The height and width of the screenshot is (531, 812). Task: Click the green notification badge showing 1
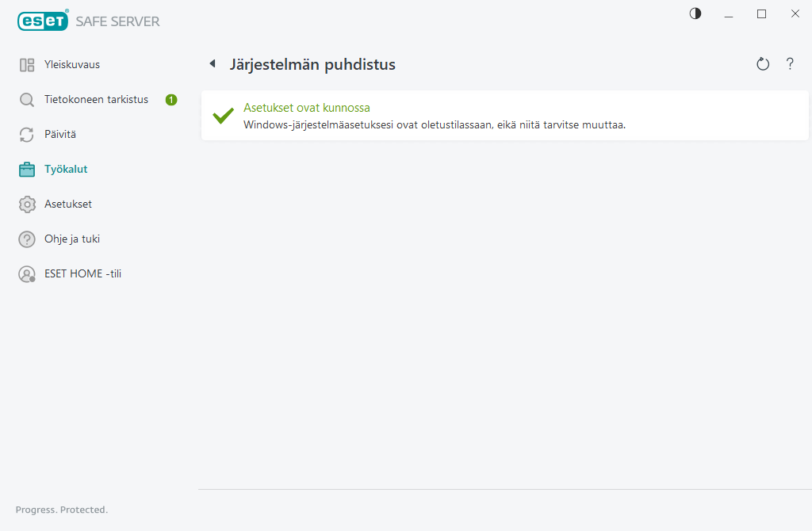click(170, 99)
